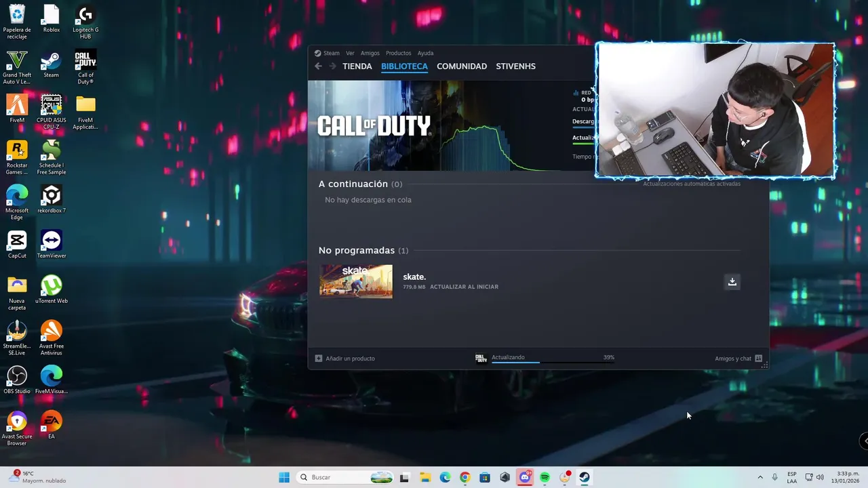Viewport: 868px width, 488px height.
Task: Click the 39% progress value
Action: (609, 357)
